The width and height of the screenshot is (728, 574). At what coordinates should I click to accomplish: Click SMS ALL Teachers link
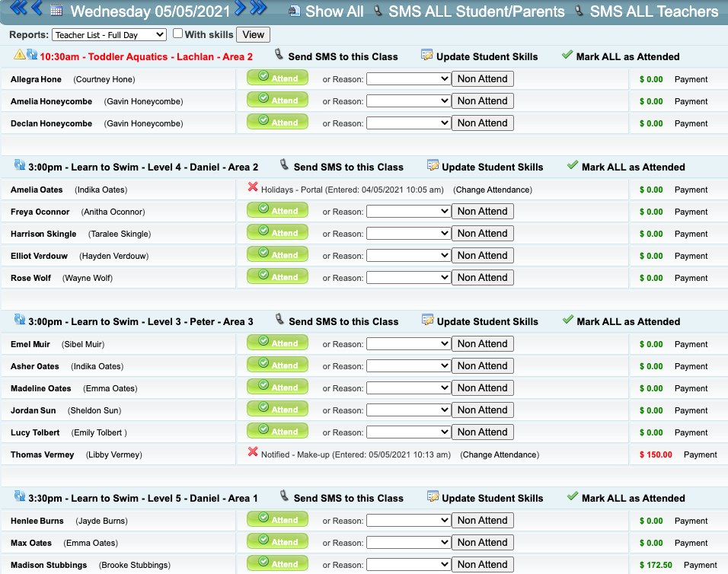point(654,11)
